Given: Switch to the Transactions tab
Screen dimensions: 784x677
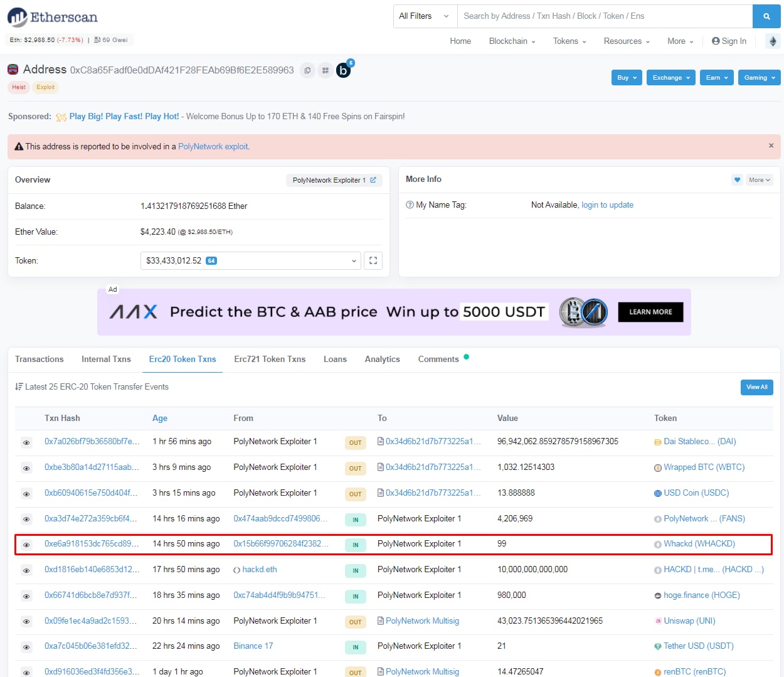Looking at the screenshot, I should pyautogui.click(x=40, y=359).
